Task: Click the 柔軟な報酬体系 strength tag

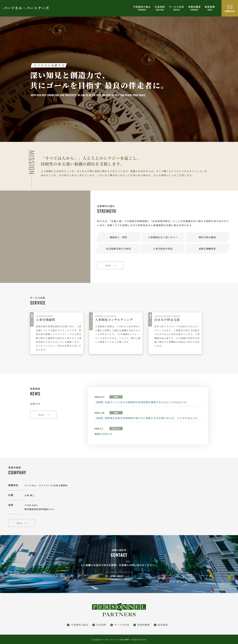Action: (207, 249)
